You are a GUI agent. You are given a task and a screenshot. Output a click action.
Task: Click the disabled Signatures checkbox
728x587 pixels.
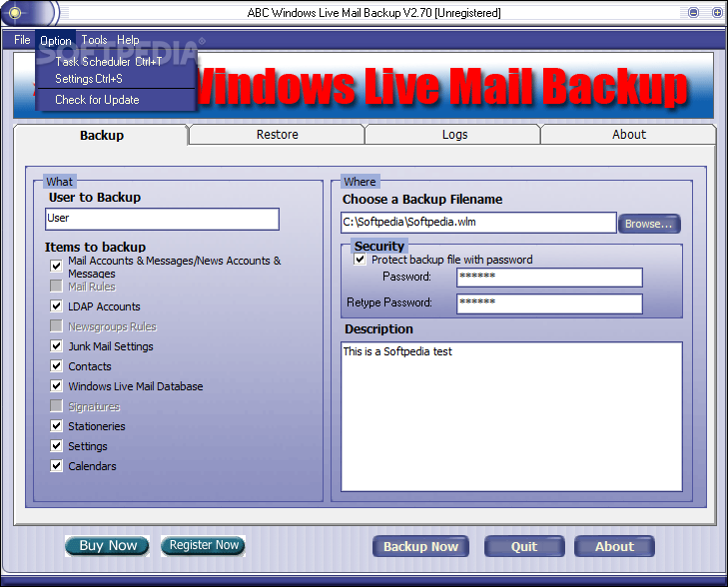click(x=56, y=406)
